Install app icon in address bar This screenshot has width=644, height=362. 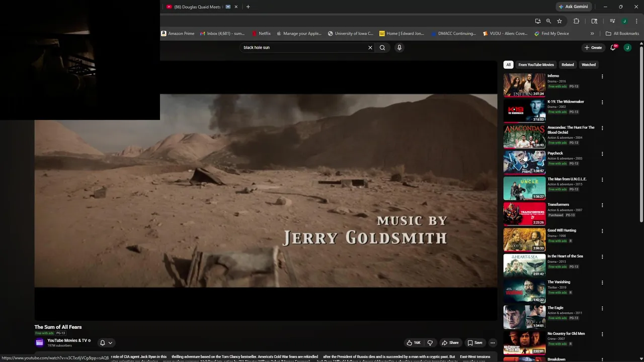coord(538,21)
